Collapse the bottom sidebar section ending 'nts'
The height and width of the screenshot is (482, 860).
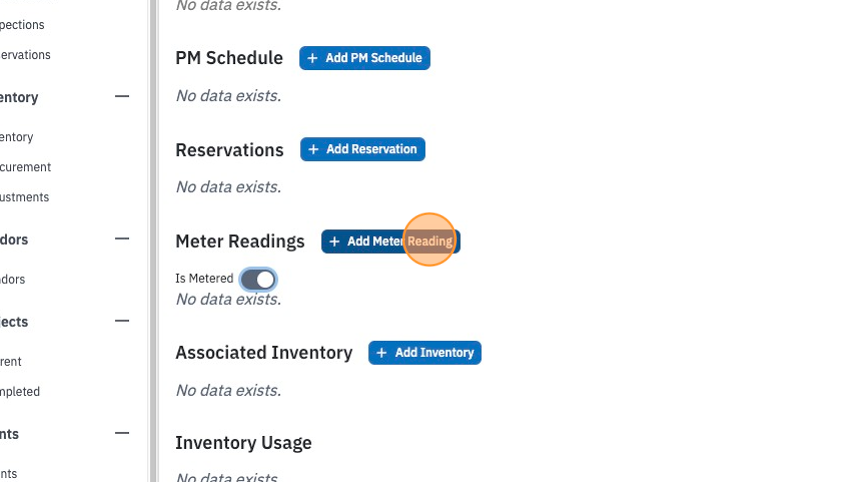pos(122,433)
